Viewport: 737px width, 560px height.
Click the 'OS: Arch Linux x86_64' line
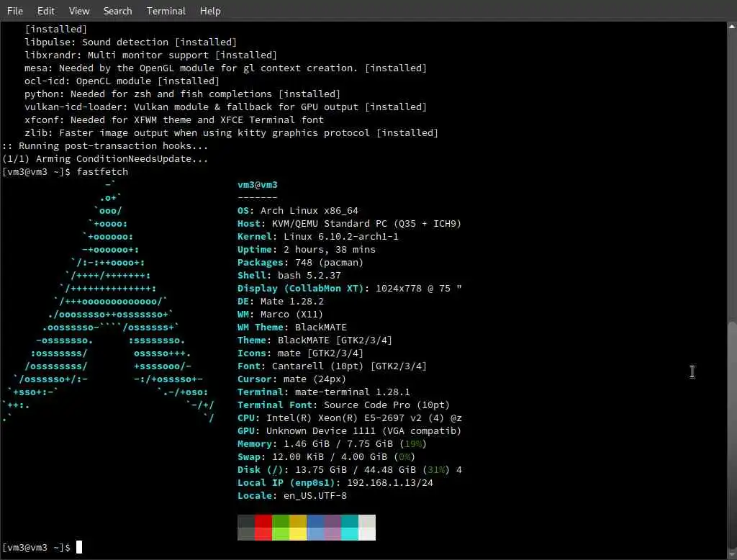(298, 211)
